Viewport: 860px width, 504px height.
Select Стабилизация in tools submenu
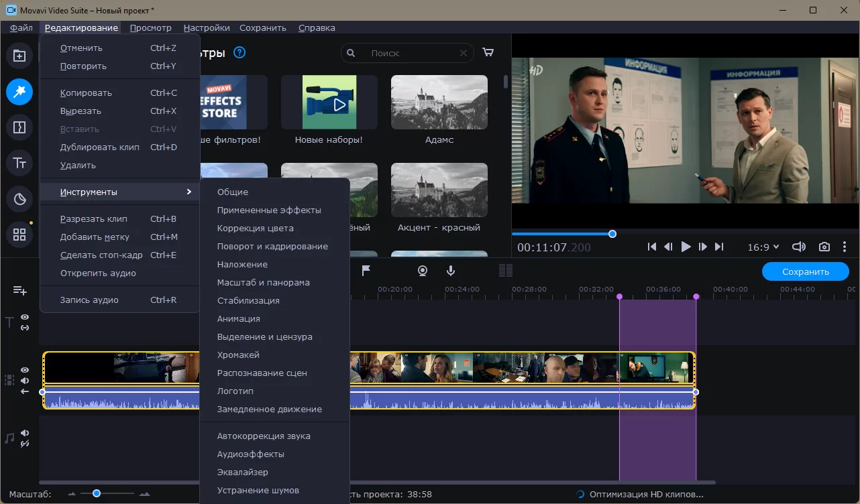[275, 300]
